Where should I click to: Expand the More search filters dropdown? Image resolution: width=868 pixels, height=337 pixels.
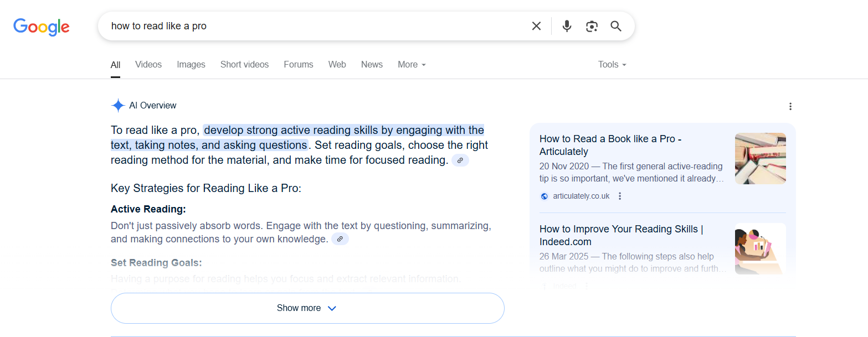coord(412,65)
